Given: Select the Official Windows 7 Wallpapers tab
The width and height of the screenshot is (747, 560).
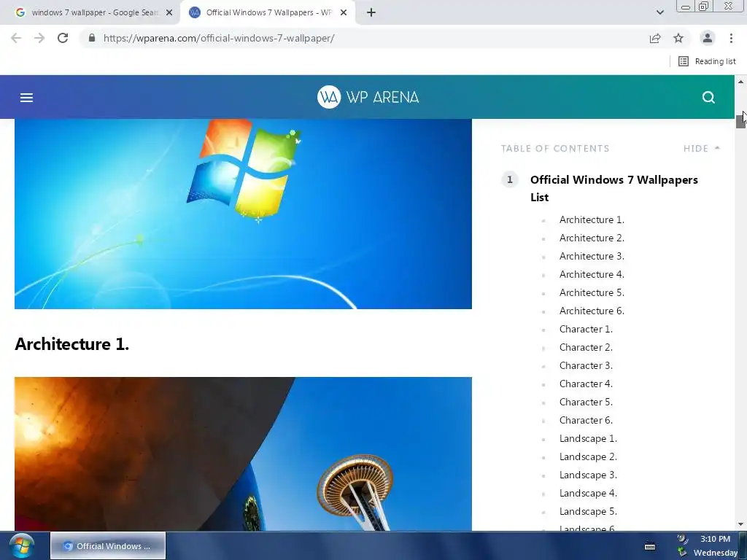Looking at the screenshot, I should coord(268,12).
